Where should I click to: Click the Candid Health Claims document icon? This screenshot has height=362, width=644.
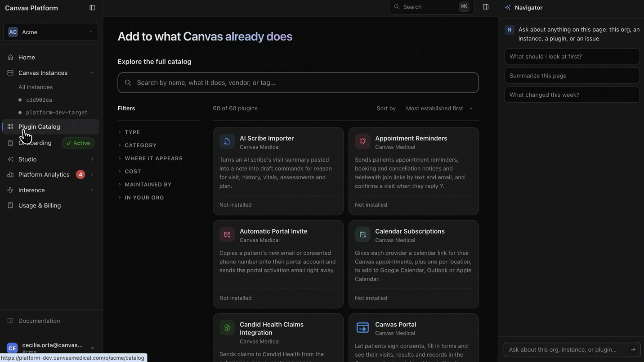click(x=227, y=328)
